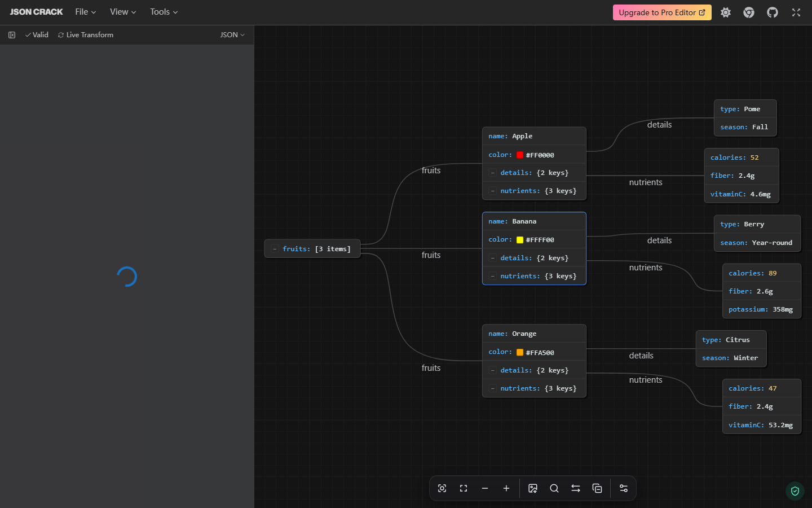Collapse Apple's nutrients {3 keys} row
The height and width of the screenshot is (508, 812).
(x=493, y=191)
